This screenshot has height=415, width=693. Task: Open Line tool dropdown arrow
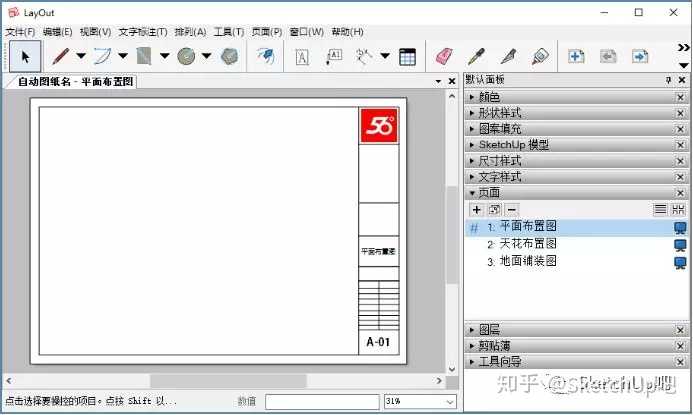click(80, 56)
